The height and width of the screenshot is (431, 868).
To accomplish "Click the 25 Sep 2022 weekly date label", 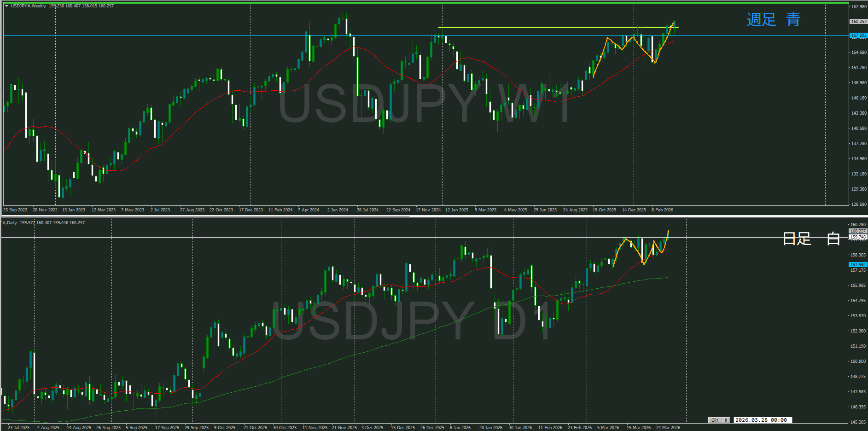I will [x=15, y=210].
